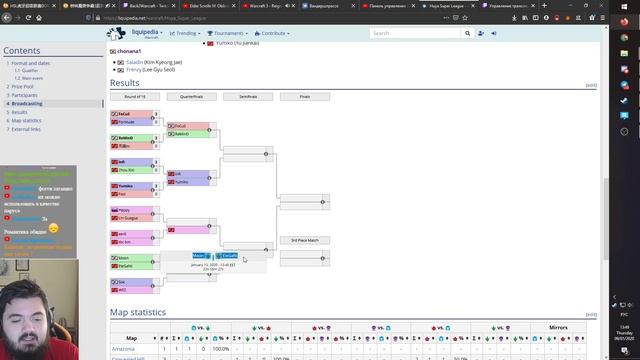Open match info for Happy vs Lin Guagua
The height and width of the screenshot is (360, 640).
[153, 214]
